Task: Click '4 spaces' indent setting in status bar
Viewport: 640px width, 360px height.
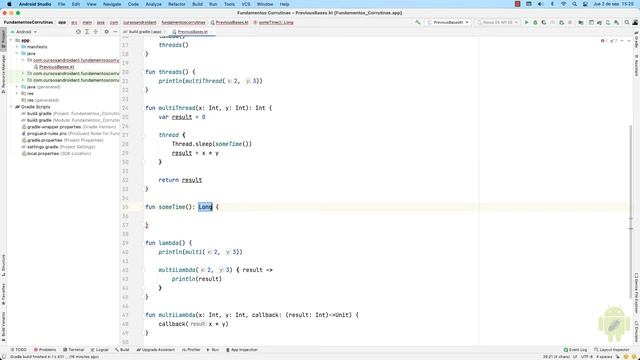Action: pos(604,357)
